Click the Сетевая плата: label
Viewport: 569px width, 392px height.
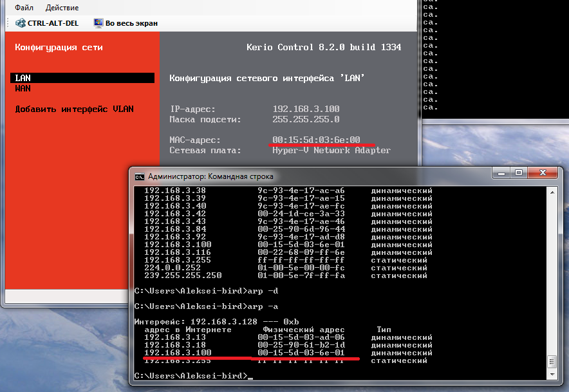205,150
